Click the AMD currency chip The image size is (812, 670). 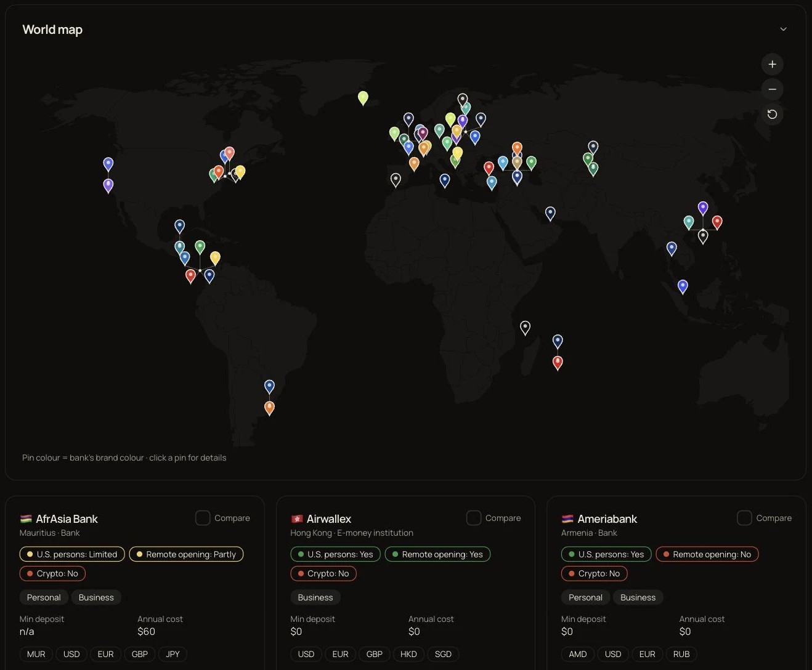[x=578, y=654]
